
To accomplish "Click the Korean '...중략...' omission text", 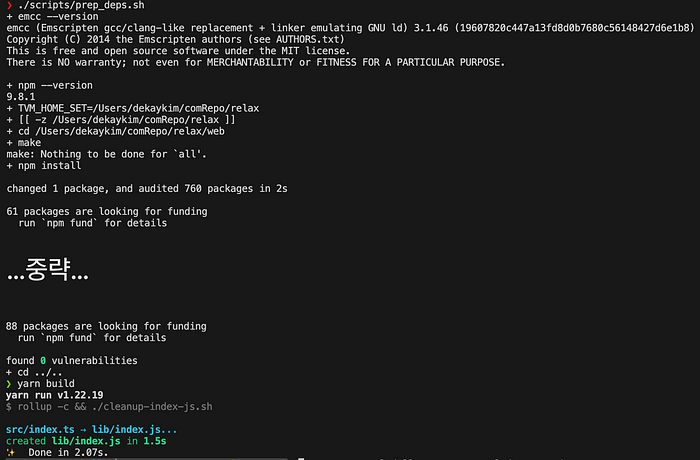I will 48,270.
